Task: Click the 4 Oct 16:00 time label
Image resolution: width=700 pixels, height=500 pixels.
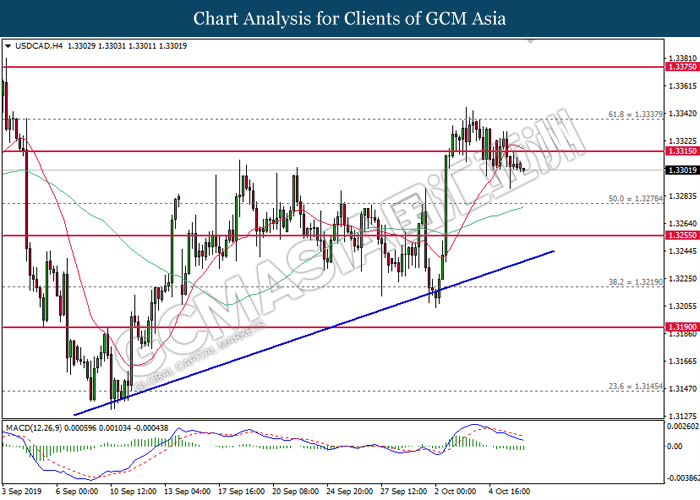Action: (509, 491)
